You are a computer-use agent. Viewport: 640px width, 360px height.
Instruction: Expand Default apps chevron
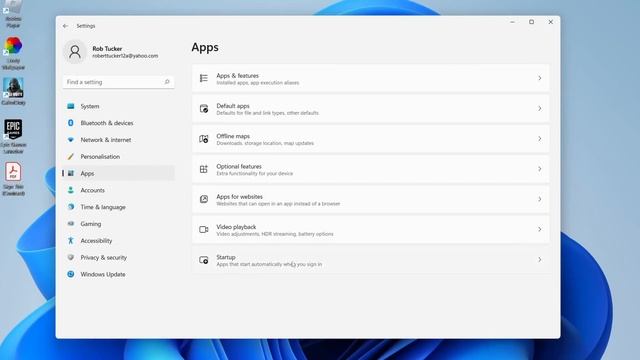click(540, 108)
